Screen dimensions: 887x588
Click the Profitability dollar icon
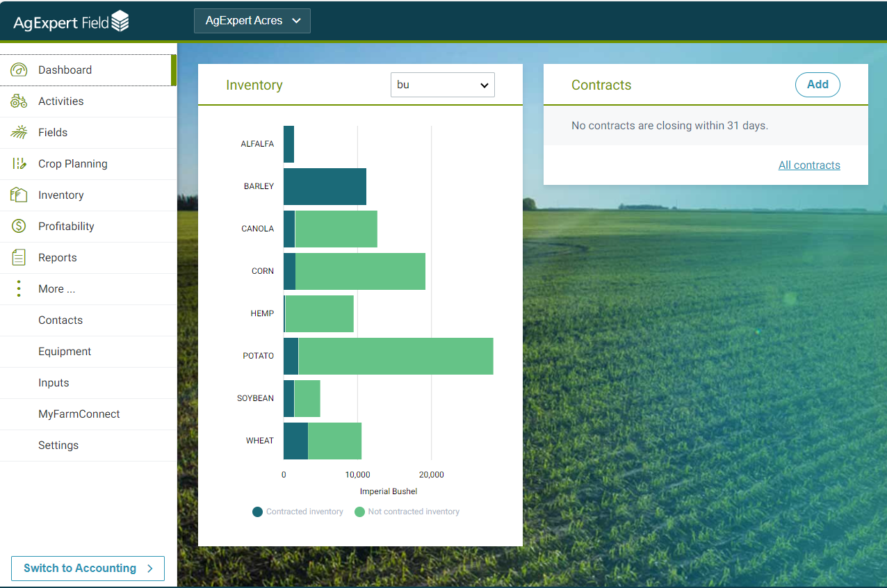19,227
